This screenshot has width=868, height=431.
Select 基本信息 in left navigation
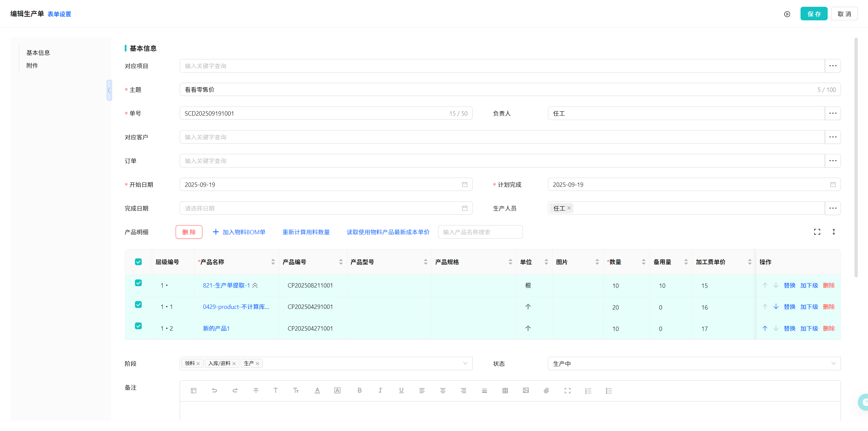(38, 53)
